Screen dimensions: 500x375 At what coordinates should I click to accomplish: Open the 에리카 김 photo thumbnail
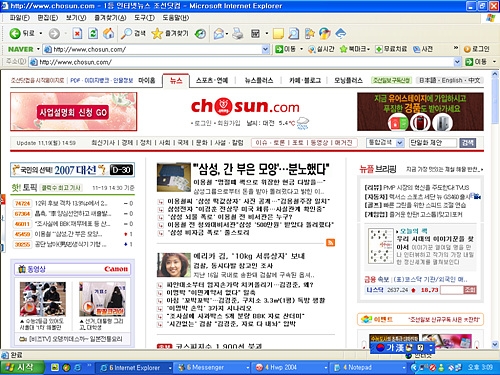pos(174,265)
